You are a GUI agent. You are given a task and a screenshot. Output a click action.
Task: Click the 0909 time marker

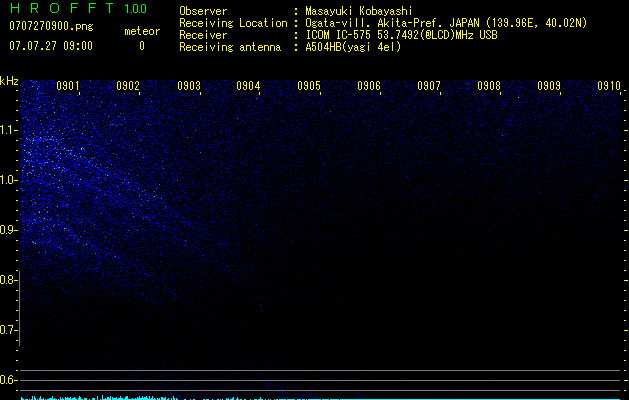549,86
